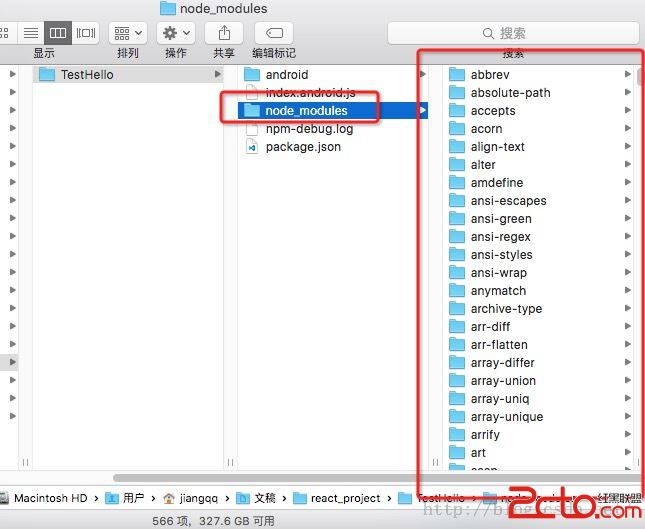Select the android folder
645x529 pixels.
(x=332, y=74)
